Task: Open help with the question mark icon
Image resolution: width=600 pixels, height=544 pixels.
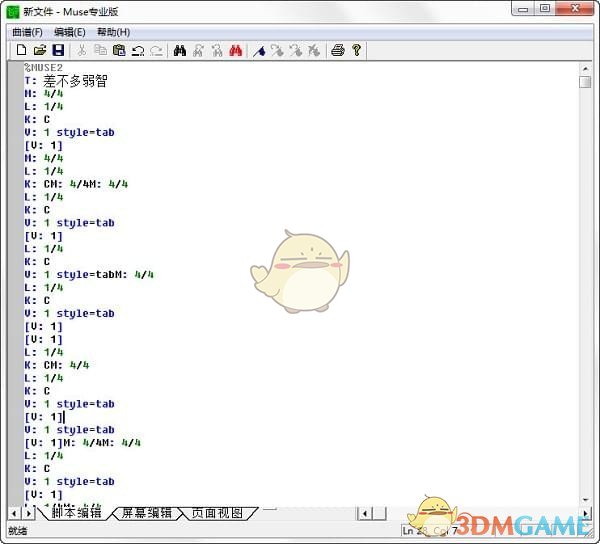Action: 357,50
